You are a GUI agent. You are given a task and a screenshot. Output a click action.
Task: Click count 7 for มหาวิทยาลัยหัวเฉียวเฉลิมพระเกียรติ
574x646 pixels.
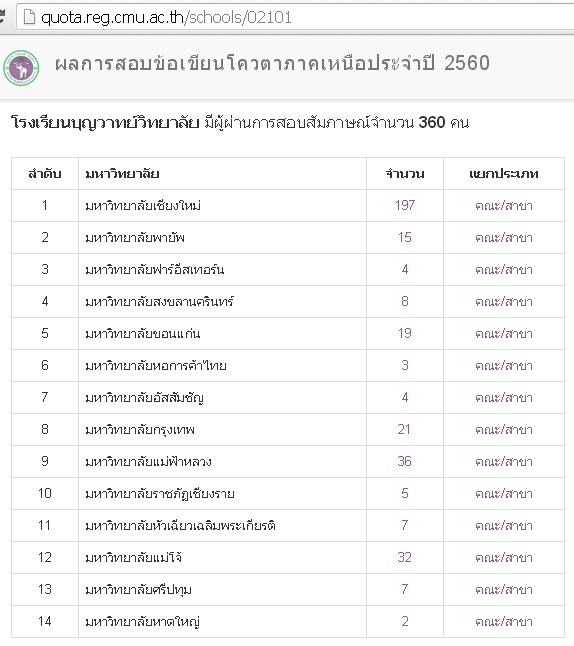(x=405, y=525)
